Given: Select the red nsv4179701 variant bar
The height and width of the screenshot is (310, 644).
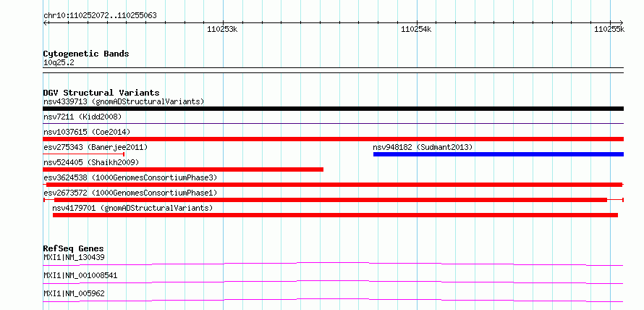Looking at the screenshot, I should point(335,215).
